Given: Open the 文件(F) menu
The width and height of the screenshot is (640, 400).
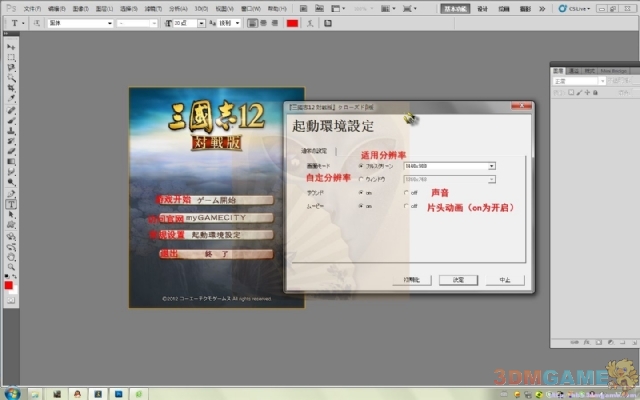Looking at the screenshot, I should (x=32, y=9).
